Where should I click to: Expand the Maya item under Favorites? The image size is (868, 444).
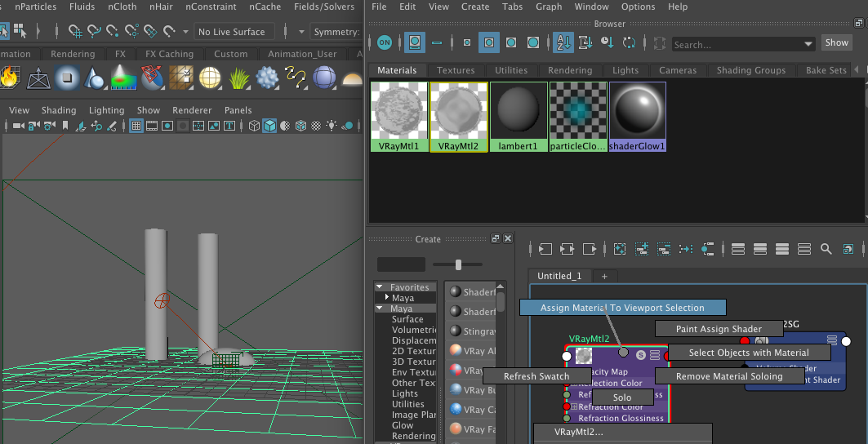click(x=387, y=298)
